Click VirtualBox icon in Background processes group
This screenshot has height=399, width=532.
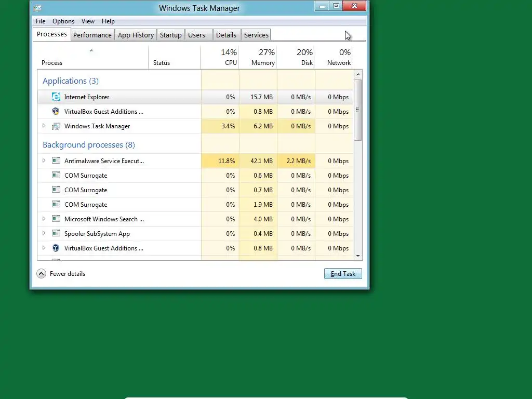[x=56, y=248]
